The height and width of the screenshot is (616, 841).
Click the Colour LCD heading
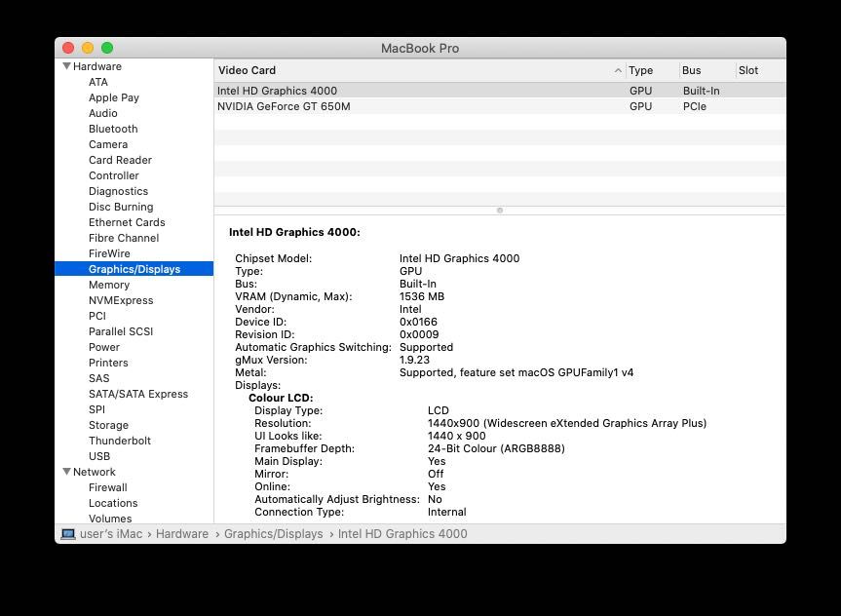281,398
